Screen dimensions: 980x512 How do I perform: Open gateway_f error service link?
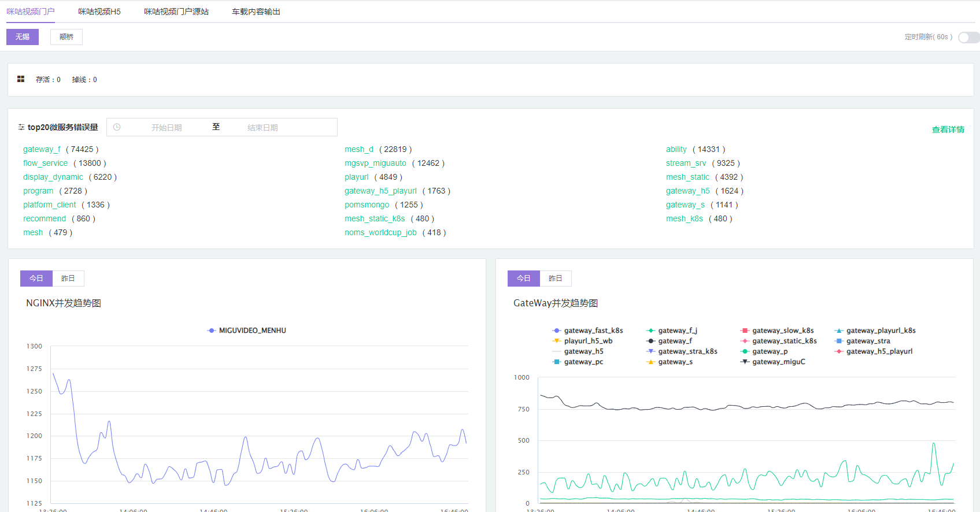42,149
